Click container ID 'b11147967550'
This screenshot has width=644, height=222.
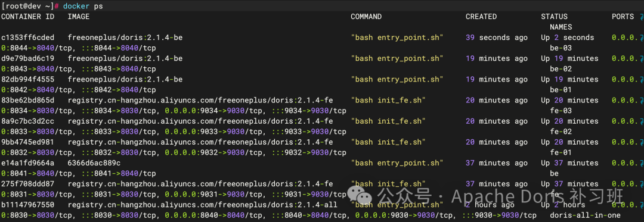coord(27,205)
